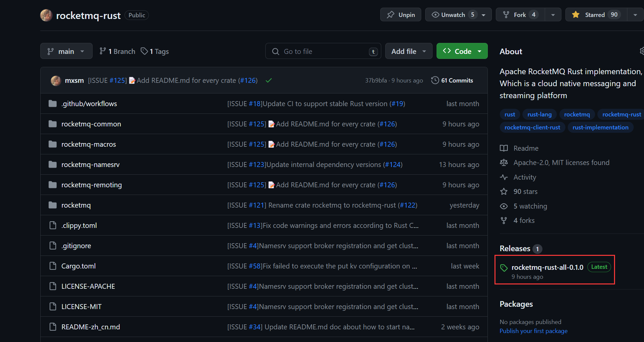The height and width of the screenshot is (342, 644).
Task: Click the .github/workflows folder icon
Action: pos(53,104)
